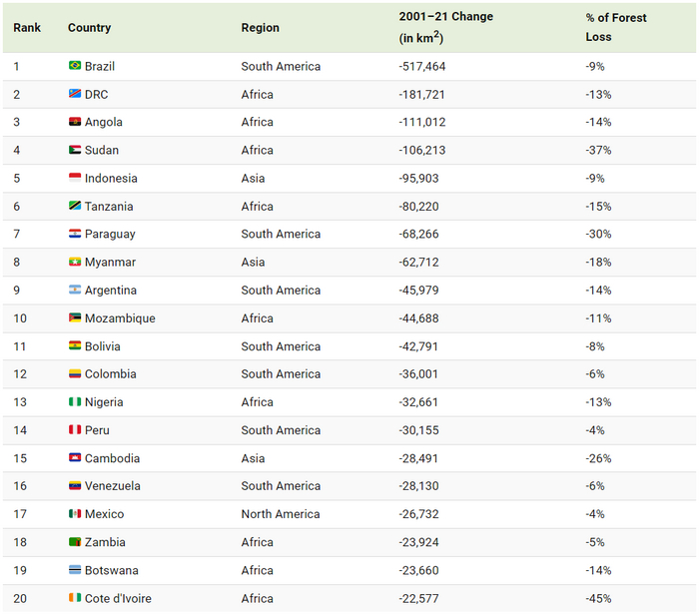
Task: Click the Rank column header
Action: tap(27, 28)
